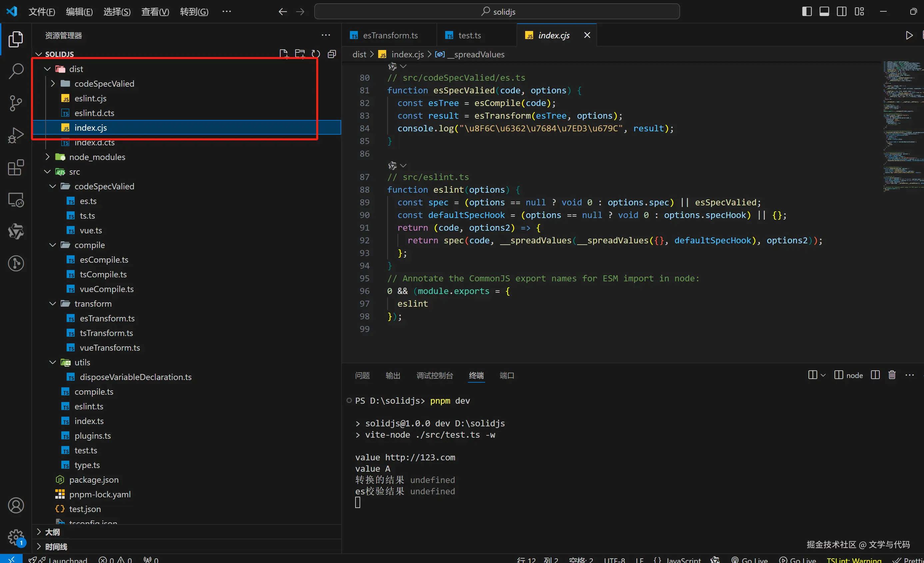Screen dimensions: 924x563
Task: Kill terminal with the trash icon
Action: (x=892, y=375)
